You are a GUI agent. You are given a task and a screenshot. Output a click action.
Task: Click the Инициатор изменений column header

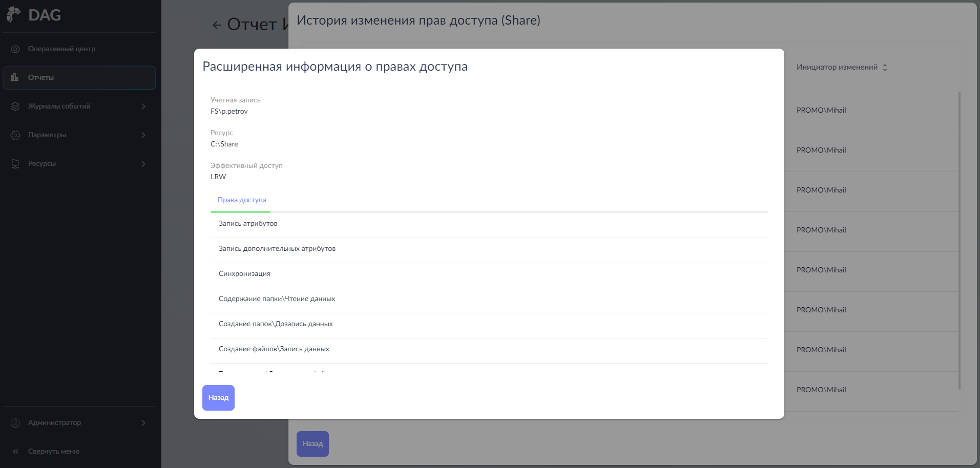point(837,68)
